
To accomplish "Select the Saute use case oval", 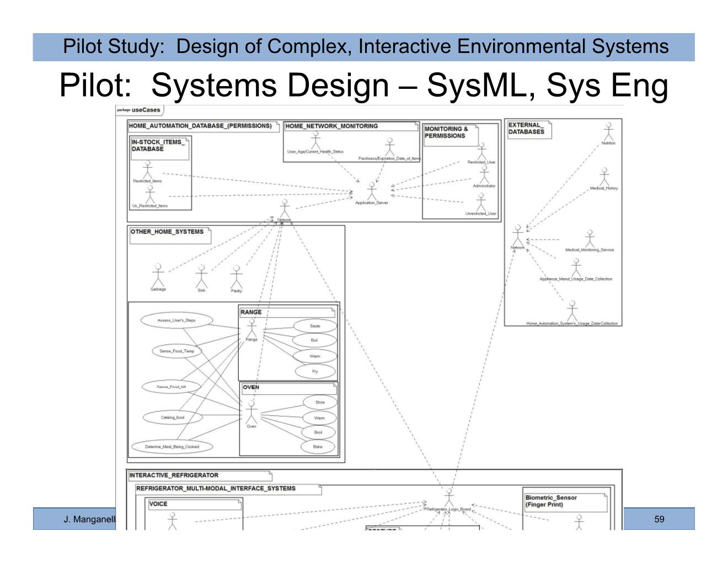I will (315, 326).
